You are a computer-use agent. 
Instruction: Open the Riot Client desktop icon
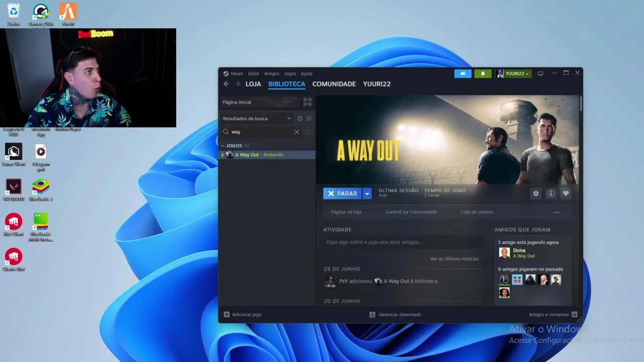14,224
